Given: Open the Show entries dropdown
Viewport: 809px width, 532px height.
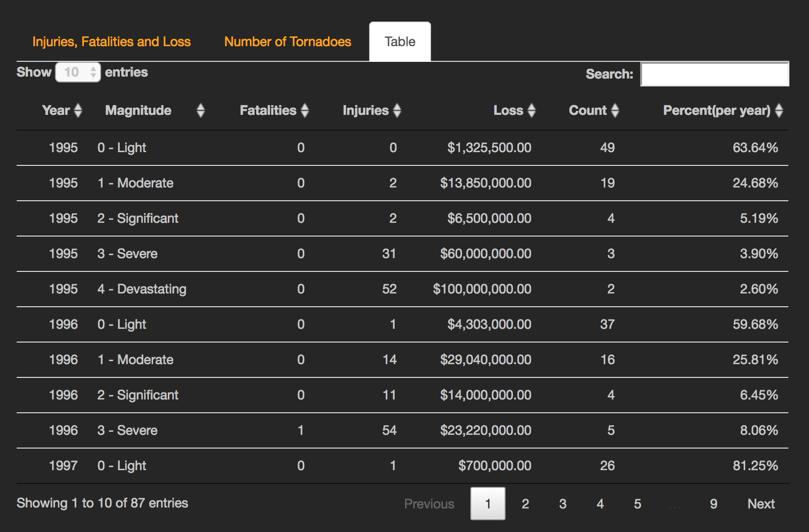Looking at the screenshot, I should (78, 73).
